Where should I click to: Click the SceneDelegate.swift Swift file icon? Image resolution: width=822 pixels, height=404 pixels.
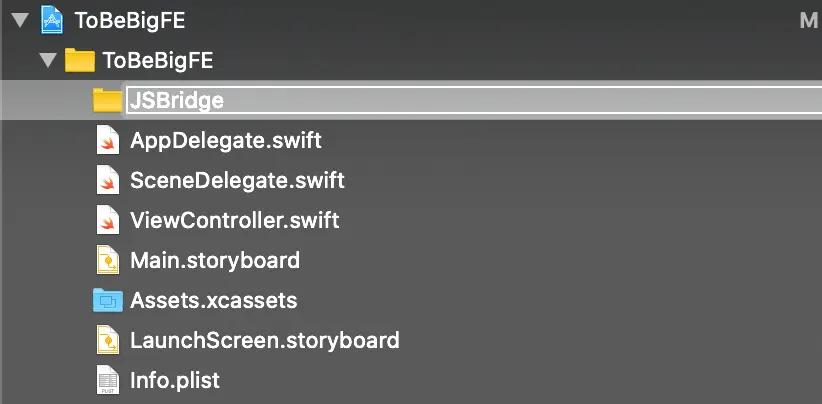[108, 181]
